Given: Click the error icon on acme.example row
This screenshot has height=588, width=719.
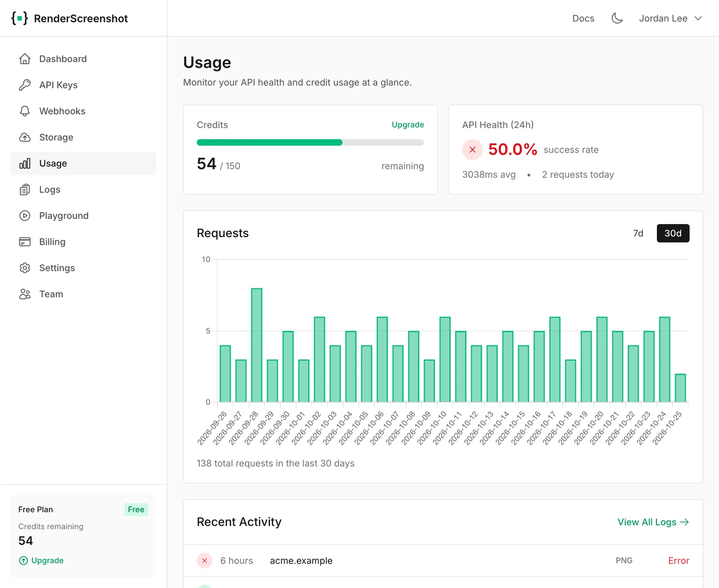Looking at the screenshot, I should (204, 561).
